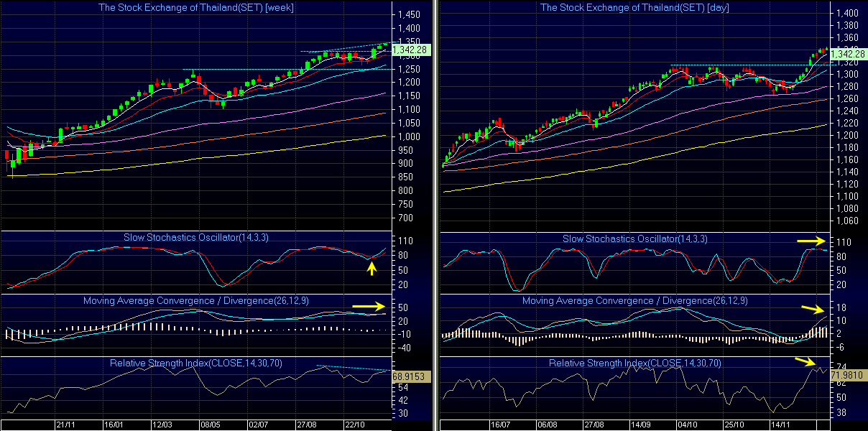Screen dimensions: 868x431
Task: Click the 1,140 level on day price axis
Action: [x=847, y=172]
